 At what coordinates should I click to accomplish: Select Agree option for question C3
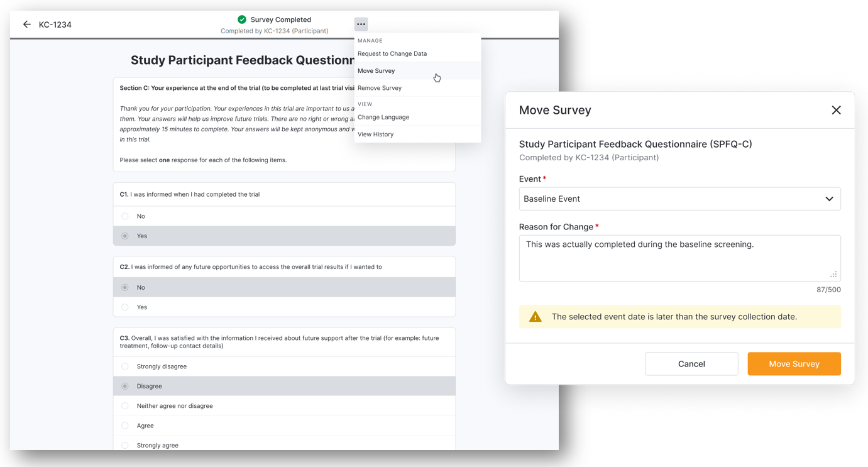125,426
